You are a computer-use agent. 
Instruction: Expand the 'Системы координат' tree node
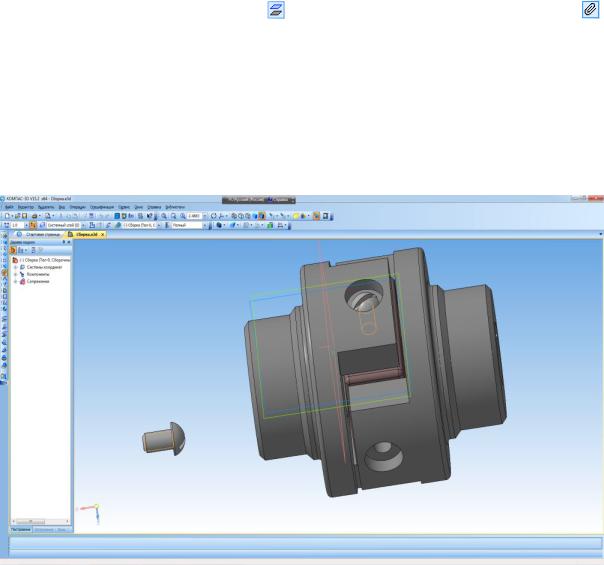point(16,267)
